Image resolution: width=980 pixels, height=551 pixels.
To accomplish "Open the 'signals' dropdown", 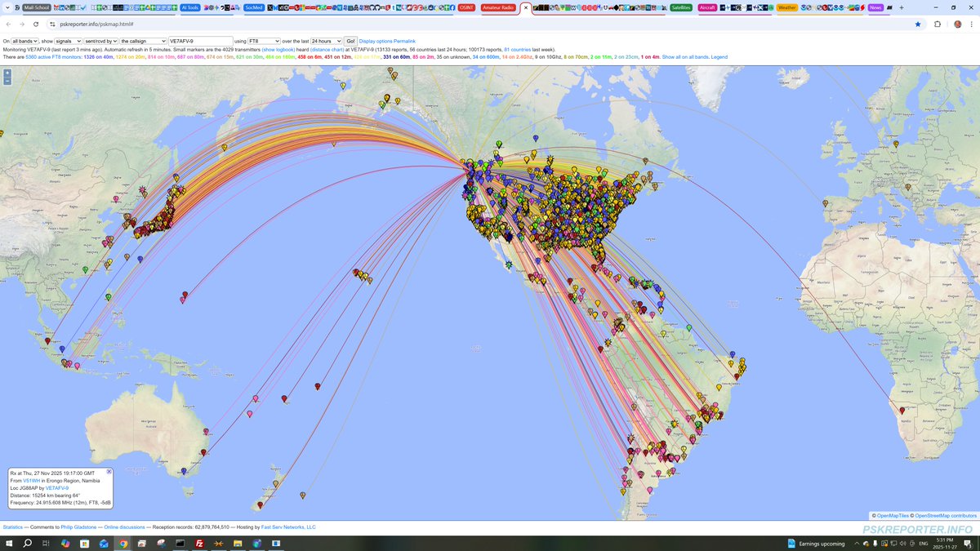I will [x=68, y=41].
